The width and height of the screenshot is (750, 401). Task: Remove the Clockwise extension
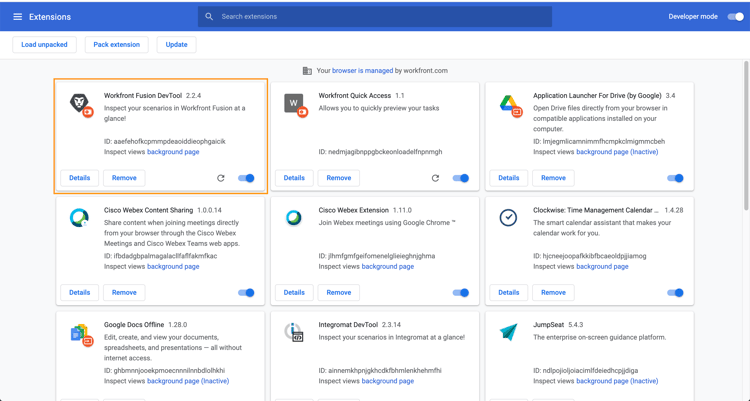[x=553, y=292]
